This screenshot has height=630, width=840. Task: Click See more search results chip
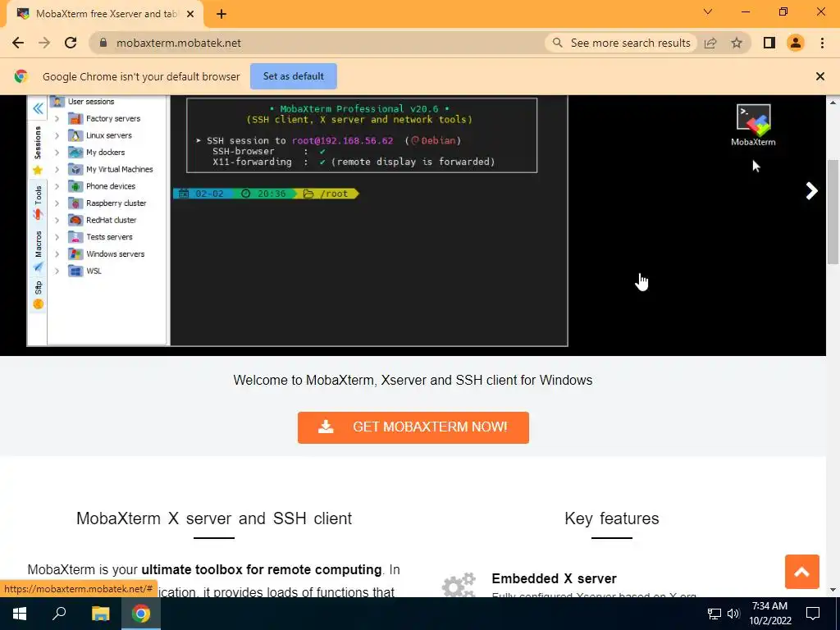pos(622,43)
